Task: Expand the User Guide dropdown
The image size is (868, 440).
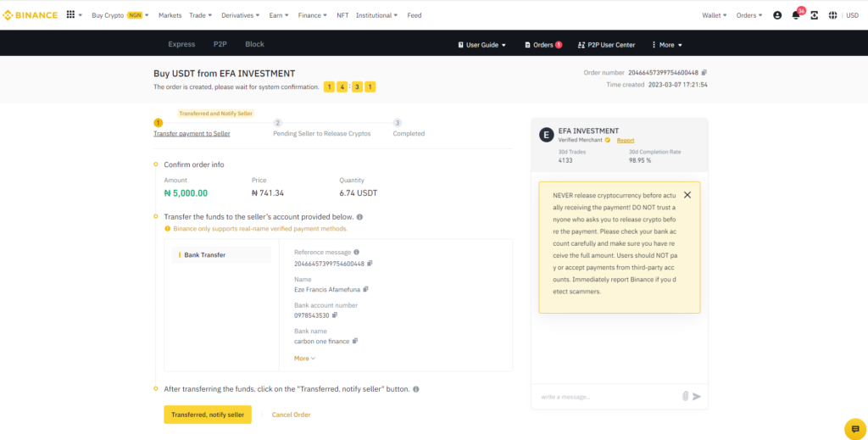Action: click(481, 45)
